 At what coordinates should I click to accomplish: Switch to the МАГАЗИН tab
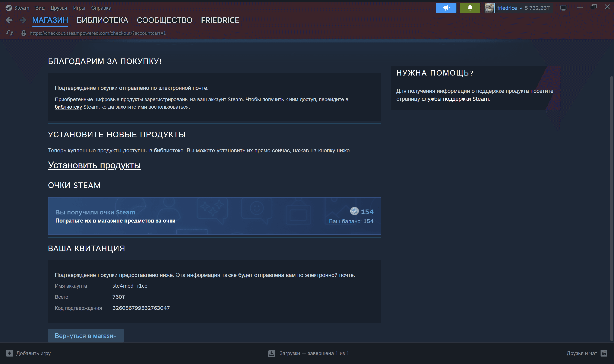(50, 20)
